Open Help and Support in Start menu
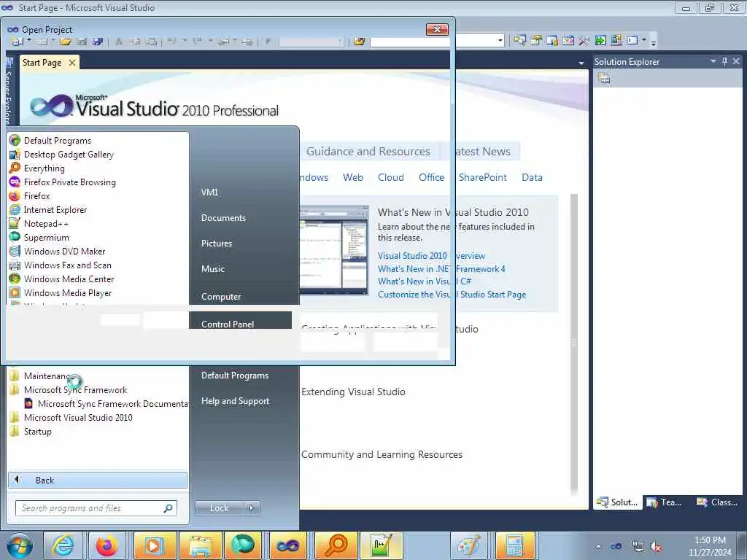The width and height of the screenshot is (747, 560). pos(236,401)
